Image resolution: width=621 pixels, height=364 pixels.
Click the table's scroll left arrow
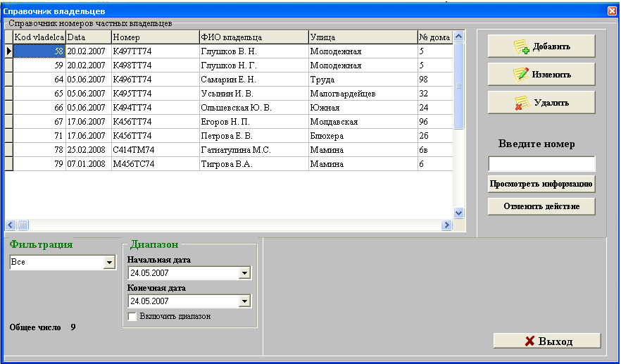coord(11,225)
